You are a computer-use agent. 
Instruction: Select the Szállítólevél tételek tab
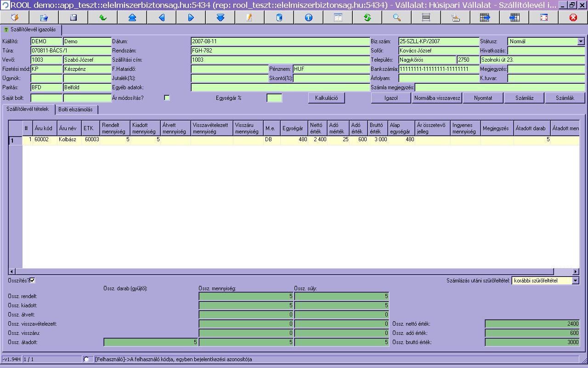[x=28, y=109]
